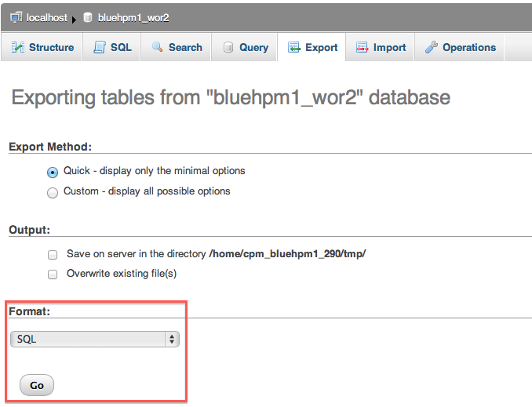Open bluehpm1_wor2 database breadcrumb link

(x=133, y=17)
